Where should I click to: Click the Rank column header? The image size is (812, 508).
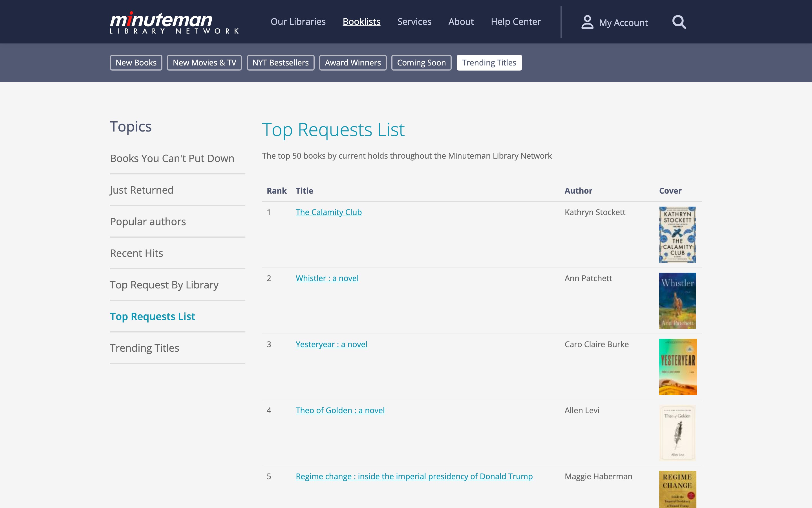[277, 191]
